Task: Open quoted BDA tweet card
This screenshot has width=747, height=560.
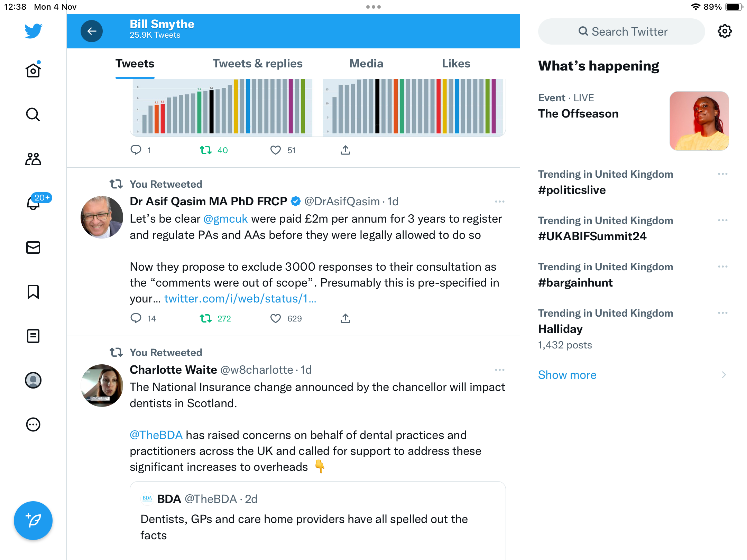Action: tap(318, 521)
